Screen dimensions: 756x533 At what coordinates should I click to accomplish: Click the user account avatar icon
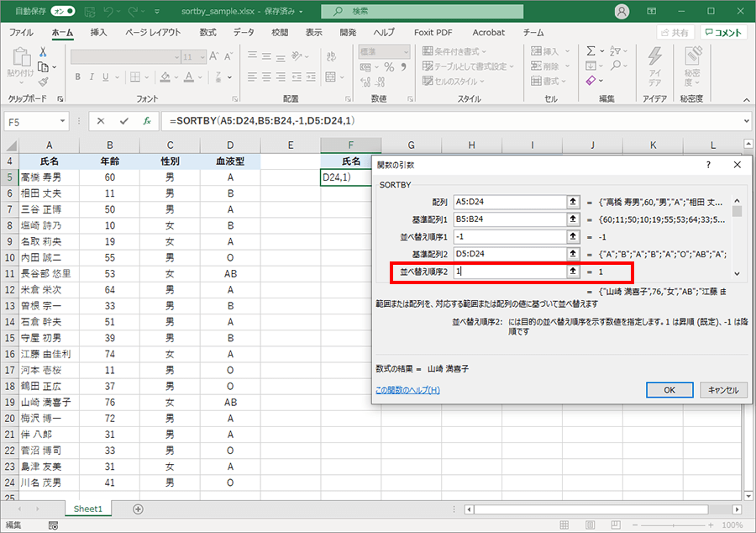[622, 11]
